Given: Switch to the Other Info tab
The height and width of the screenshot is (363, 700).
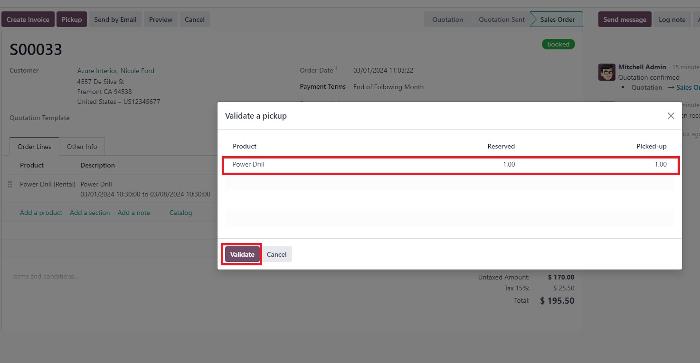Looking at the screenshot, I should pos(82,146).
